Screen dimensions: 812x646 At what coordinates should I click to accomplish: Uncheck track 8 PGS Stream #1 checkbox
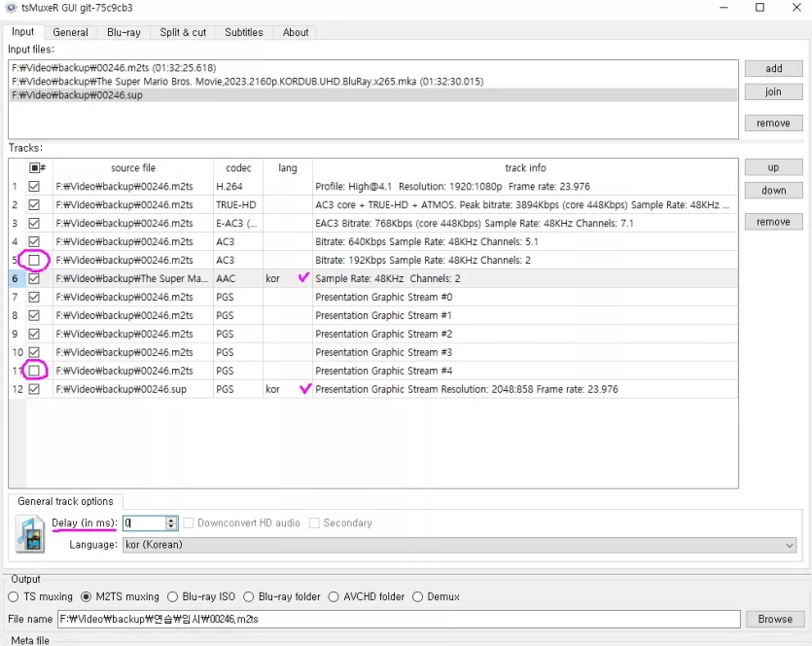click(34, 315)
